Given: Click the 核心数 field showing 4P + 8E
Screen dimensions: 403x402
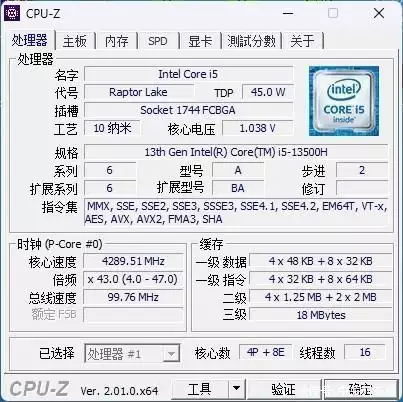Looking at the screenshot, I should (266, 352).
